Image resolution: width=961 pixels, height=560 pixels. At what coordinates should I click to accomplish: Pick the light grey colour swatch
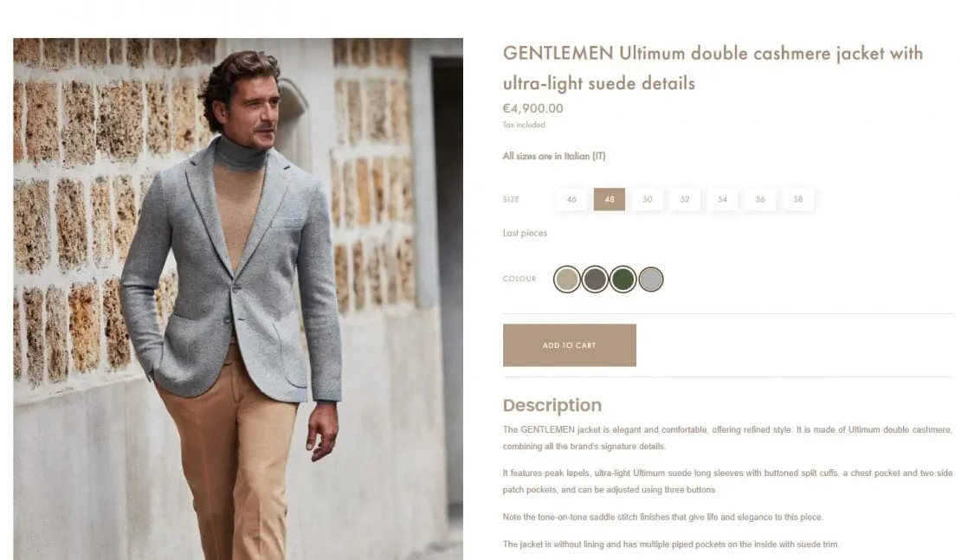(651, 280)
